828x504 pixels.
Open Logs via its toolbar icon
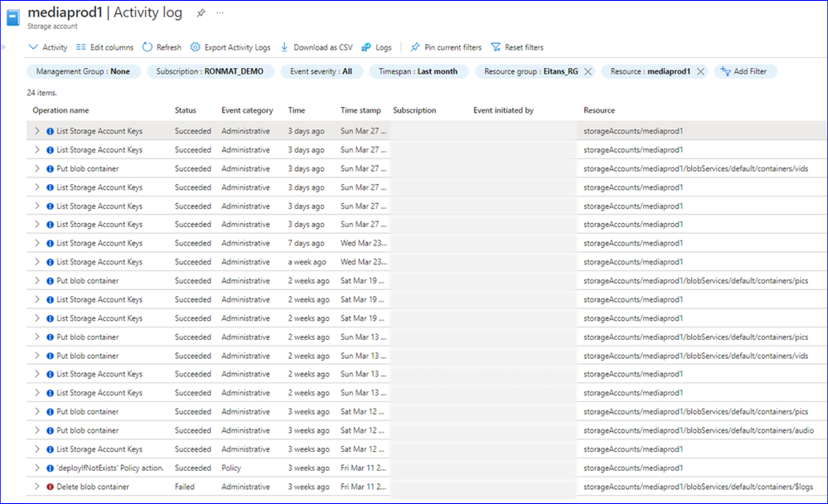pos(366,47)
